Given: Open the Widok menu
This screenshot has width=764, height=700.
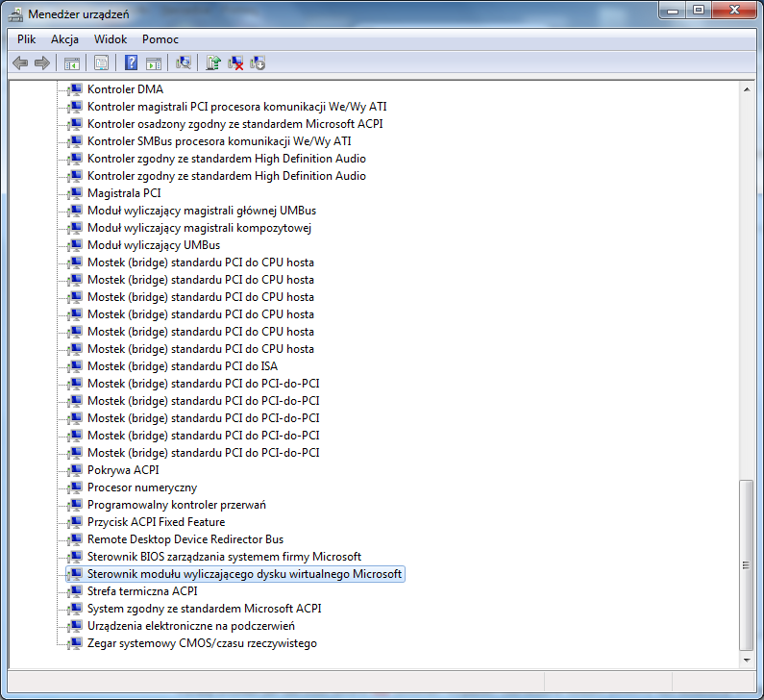Looking at the screenshot, I should [111, 39].
